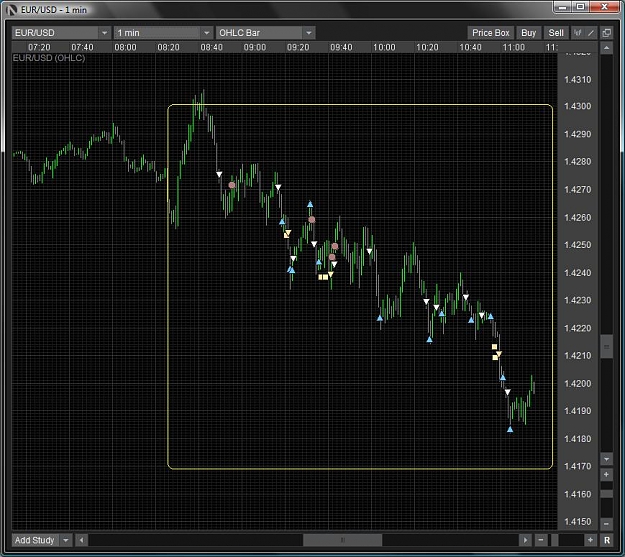Click the 1.4200 price axis label
The image size is (625, 557).
pos(578,384)
